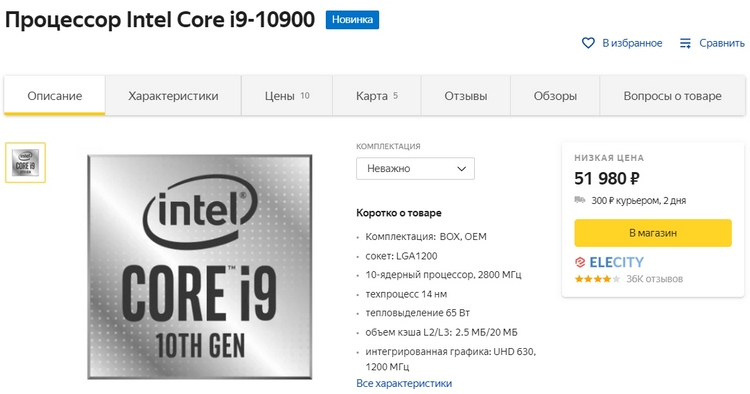The width and height of the screenshot is (750, 394).
Task: Click the Новинка badge
Action: point(353,20)
